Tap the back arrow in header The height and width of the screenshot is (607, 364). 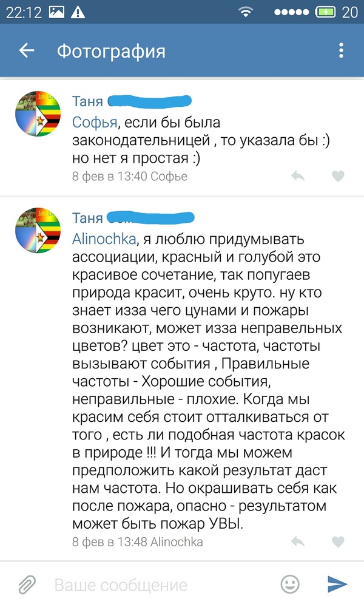(27, 51)
